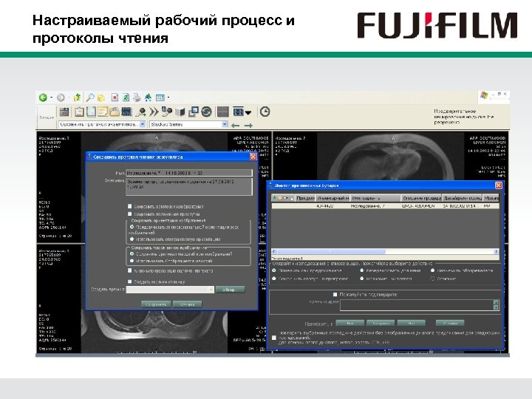The width and height of the screenshot is (532, 399).
Task: Click Отмена button in save protocol dialog
Action: [x=187, y=304]
